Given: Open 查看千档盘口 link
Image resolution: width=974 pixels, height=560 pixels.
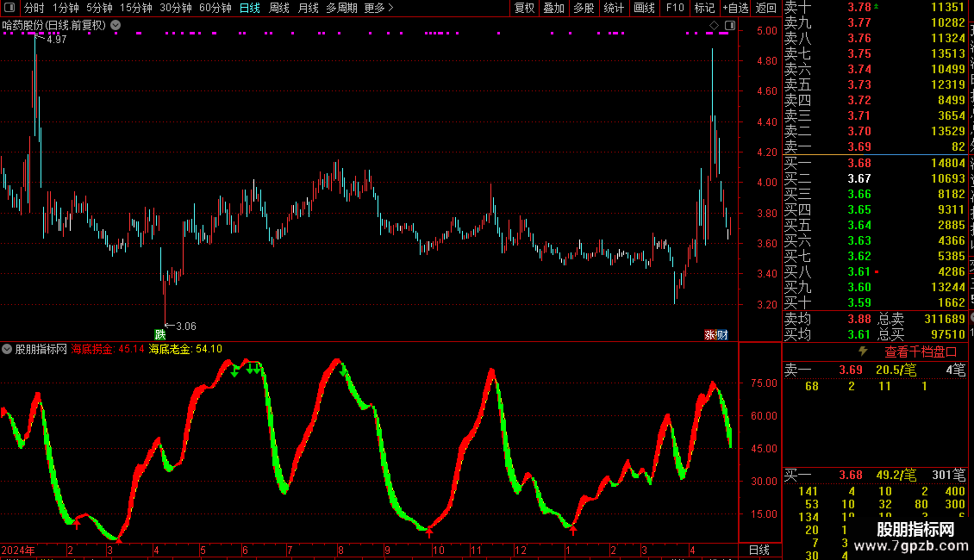Looking at the screenshot, I should pos(921,352).
